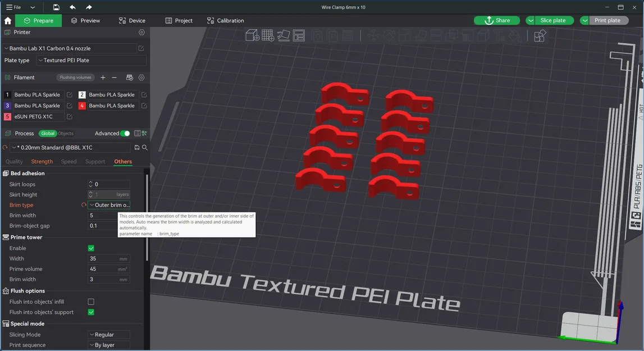Open the Support settings tab
Image resolution: width=644 pixels, height=351 pixels.
point(95,162)
